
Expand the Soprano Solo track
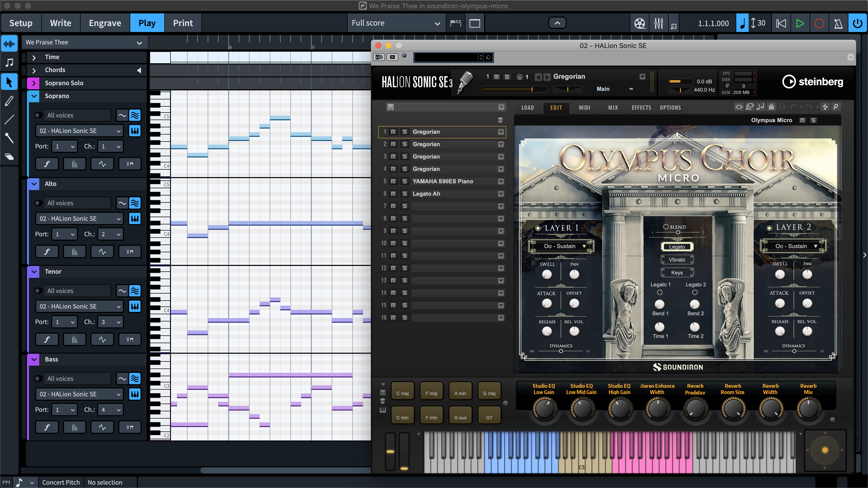pyautogui.click(x=34, y=83)
